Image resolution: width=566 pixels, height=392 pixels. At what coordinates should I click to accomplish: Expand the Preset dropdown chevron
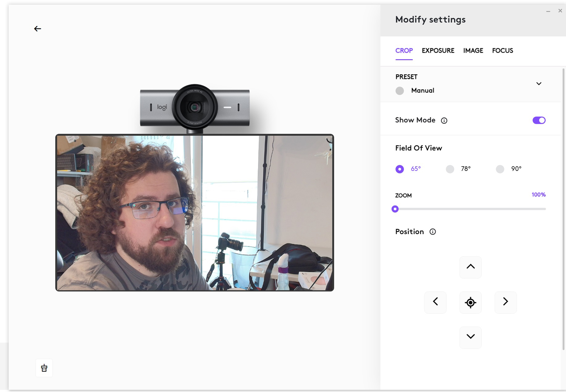coord(539,84)
